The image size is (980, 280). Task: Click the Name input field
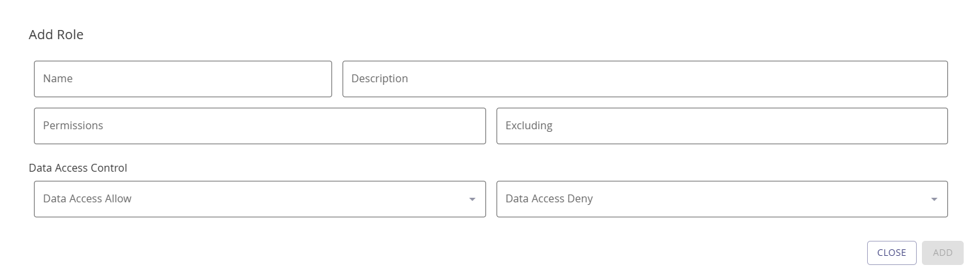[x=183, y=79]
